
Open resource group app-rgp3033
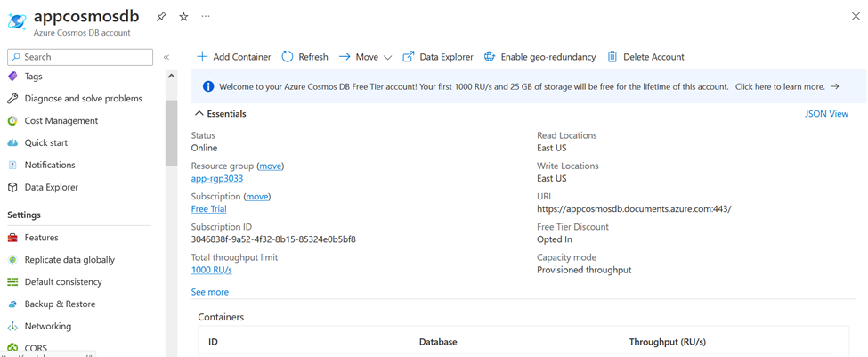(217, 179)
